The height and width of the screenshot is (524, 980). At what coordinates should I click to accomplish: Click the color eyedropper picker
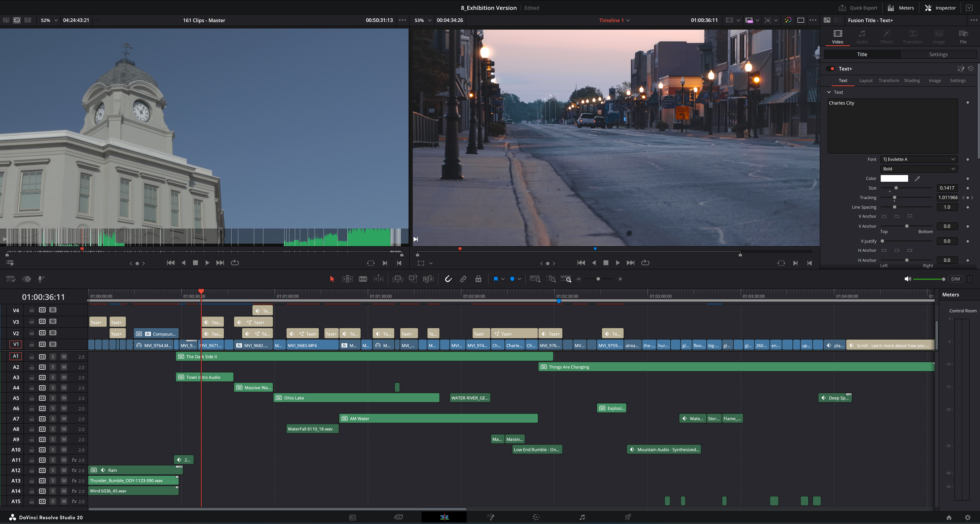(x=917, y=179)
